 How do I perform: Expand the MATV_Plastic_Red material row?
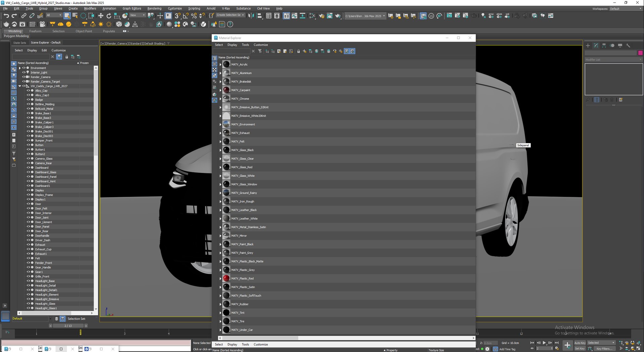[220, 279]
